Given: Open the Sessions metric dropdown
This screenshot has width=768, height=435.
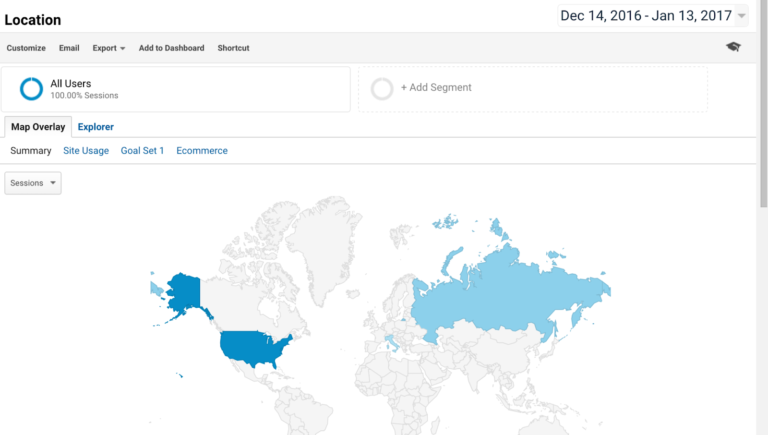Looking at the screenshot, I should click(x=33, y=183).
